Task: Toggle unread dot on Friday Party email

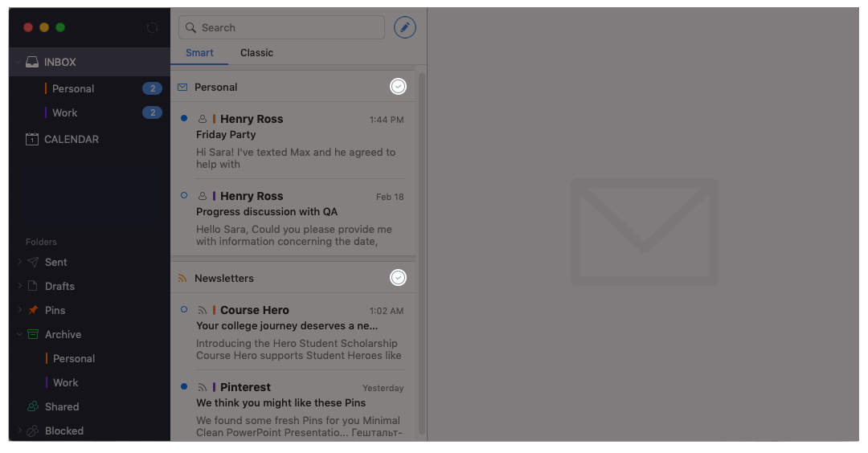Action: 184,118
